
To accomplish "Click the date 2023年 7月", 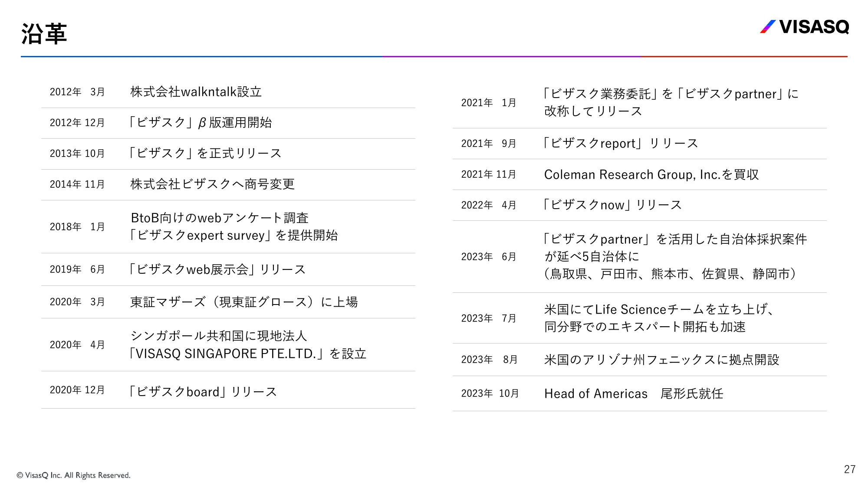I will click(489, 318).
